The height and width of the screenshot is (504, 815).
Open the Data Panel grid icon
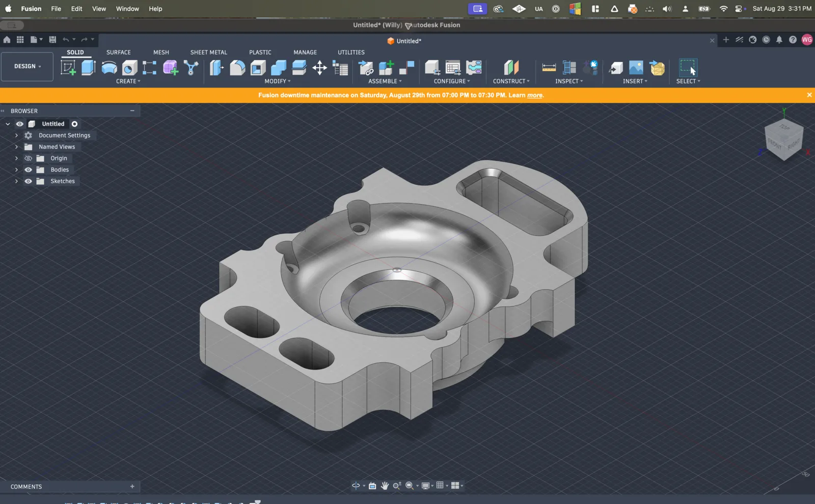click(x=20, y=39)
